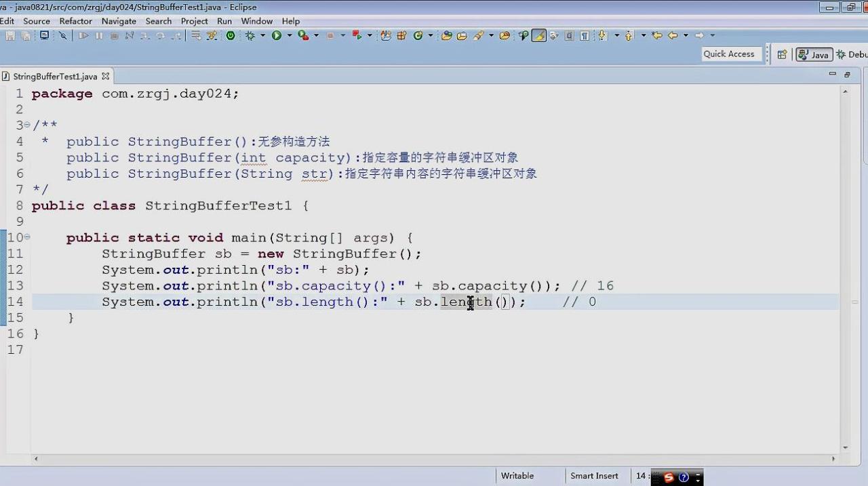The height and width of the screenshot is (486, 868).
Task: Open the Run menu
Action: coord(224,21)
